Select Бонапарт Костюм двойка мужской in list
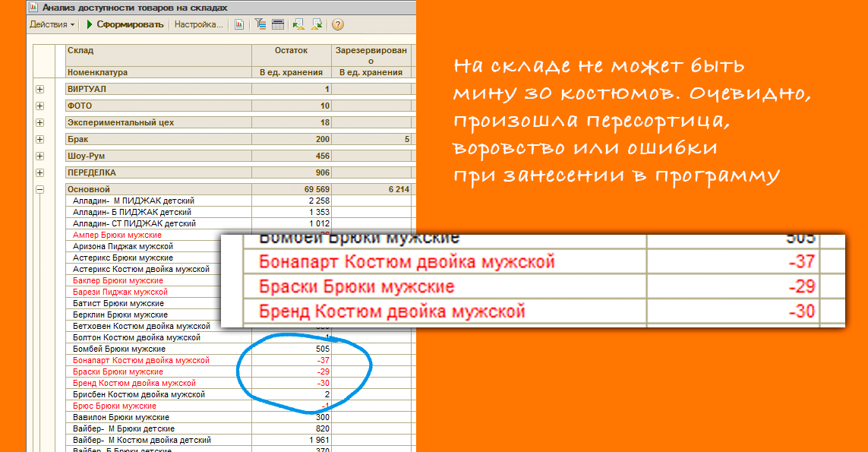This screenshot has height=452, width=868. 141,360
